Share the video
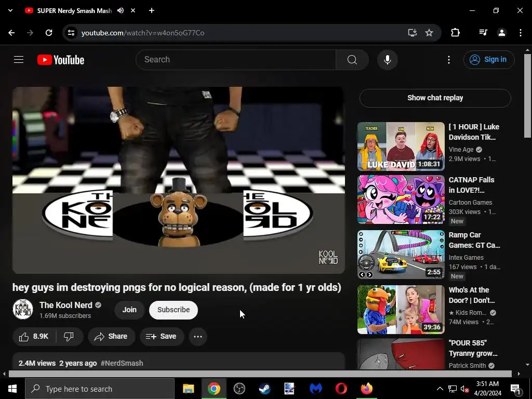This screenshot has width=532, height=399. coord(111,337)
